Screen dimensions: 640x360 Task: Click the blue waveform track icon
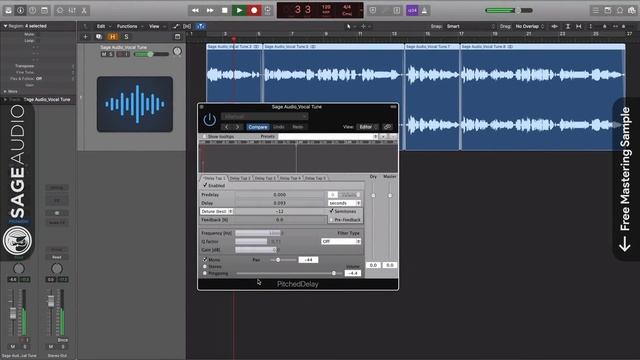135,104
